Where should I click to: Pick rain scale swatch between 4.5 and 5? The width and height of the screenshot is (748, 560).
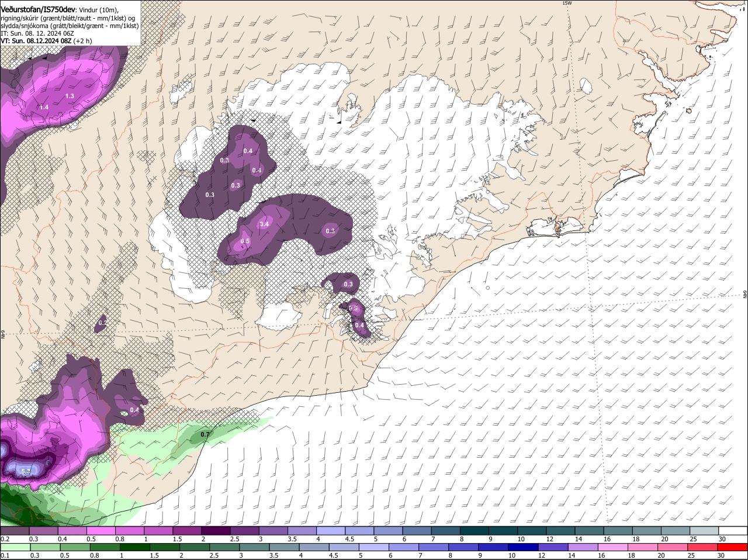click(345, 547)
